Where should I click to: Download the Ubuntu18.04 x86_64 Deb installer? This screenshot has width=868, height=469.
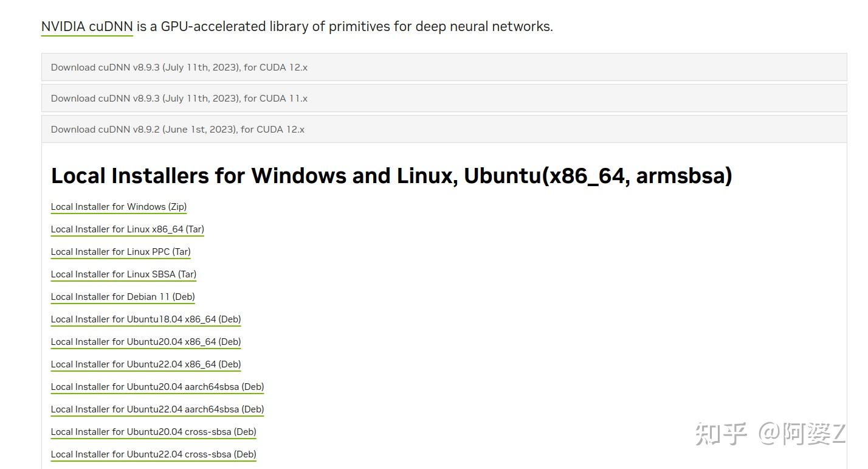click(x=146, y=319)
